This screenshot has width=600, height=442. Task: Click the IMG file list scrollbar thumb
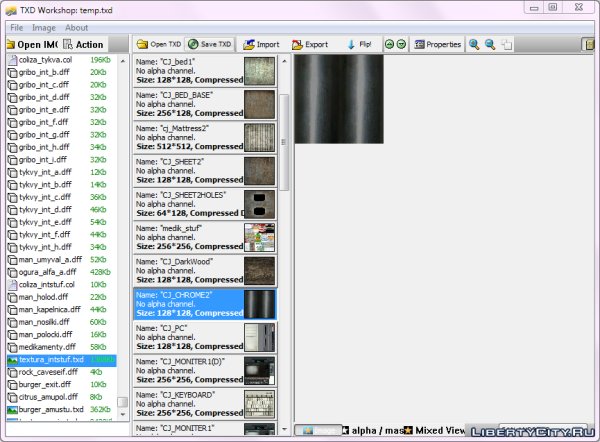click(x=122, y=402)
